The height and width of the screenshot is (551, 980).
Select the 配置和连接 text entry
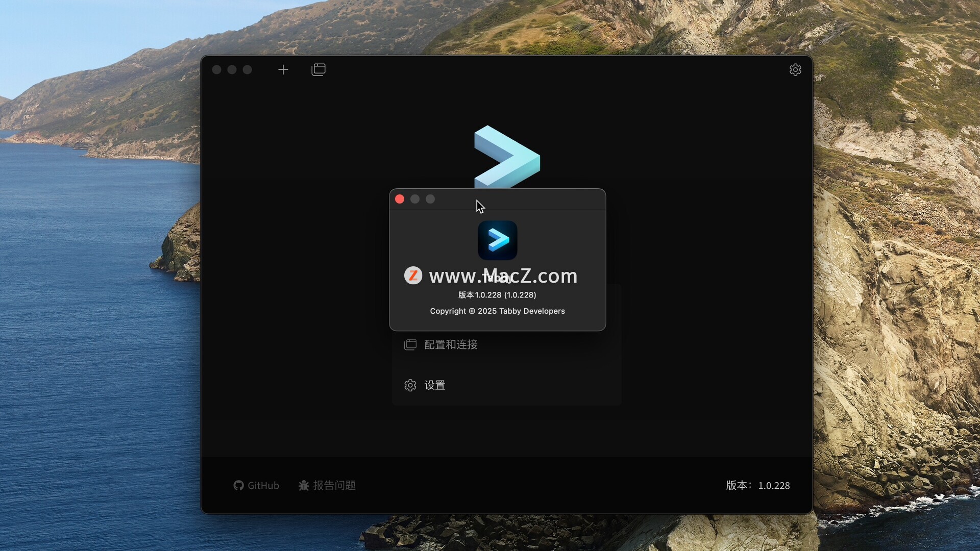point(451,344)
